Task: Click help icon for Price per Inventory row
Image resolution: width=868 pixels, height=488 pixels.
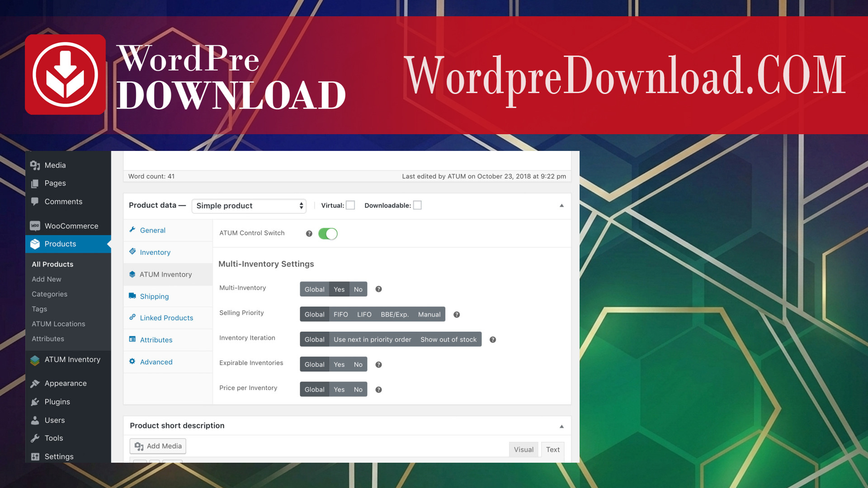Action: coord(379,389)
